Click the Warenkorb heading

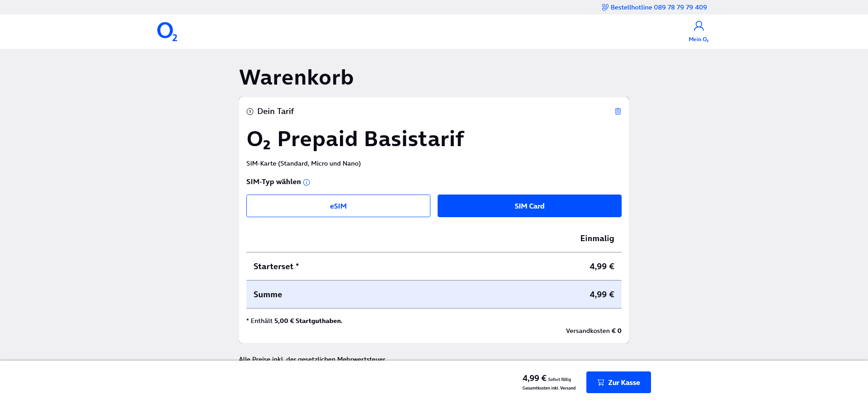coord(297,77)
